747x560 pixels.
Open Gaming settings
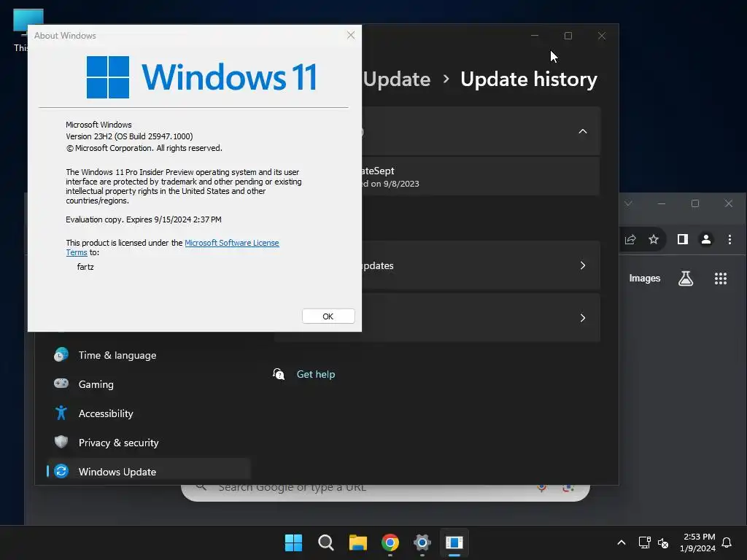96,384
